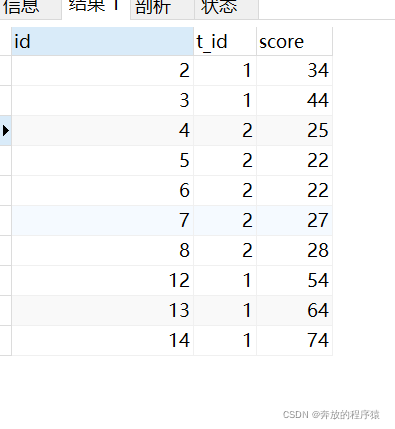Select the score column header
This screenshot has height=429, width=395.
point(295,41)
